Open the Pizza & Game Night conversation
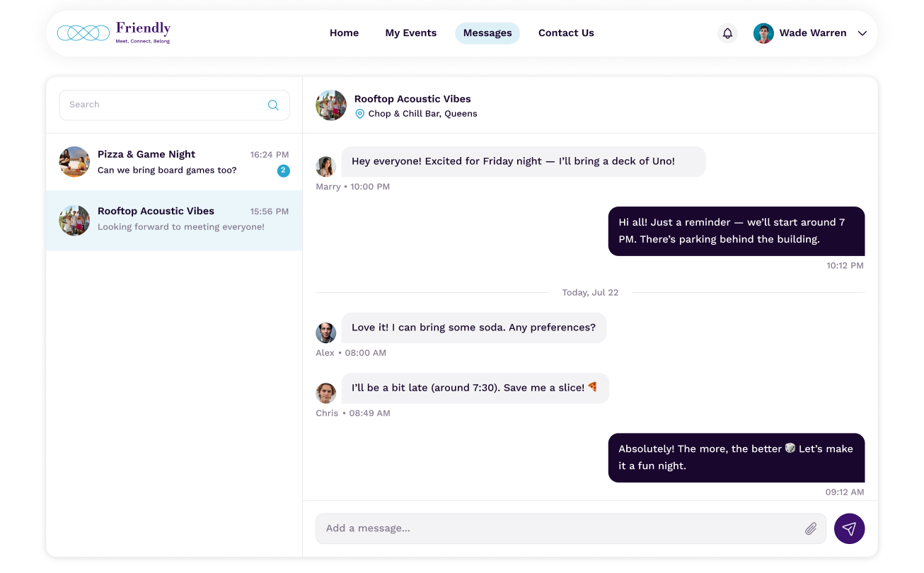 [x=174, y=162]
